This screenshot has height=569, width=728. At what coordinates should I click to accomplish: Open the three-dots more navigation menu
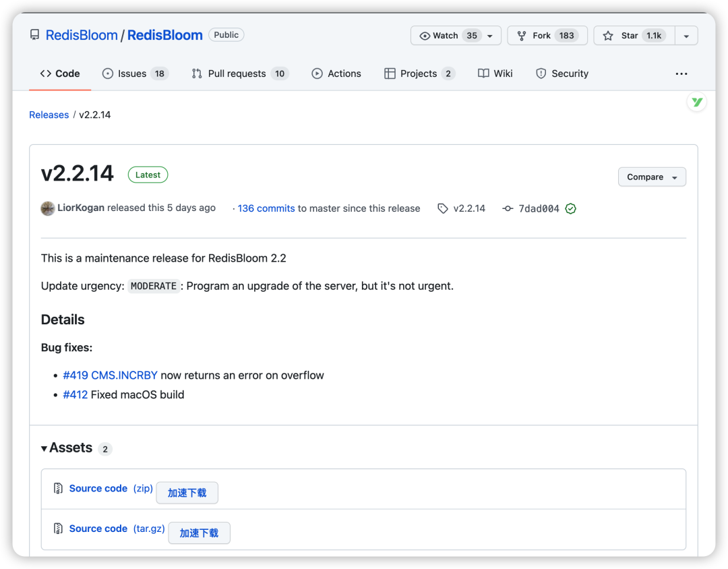(x=681, y=73)
